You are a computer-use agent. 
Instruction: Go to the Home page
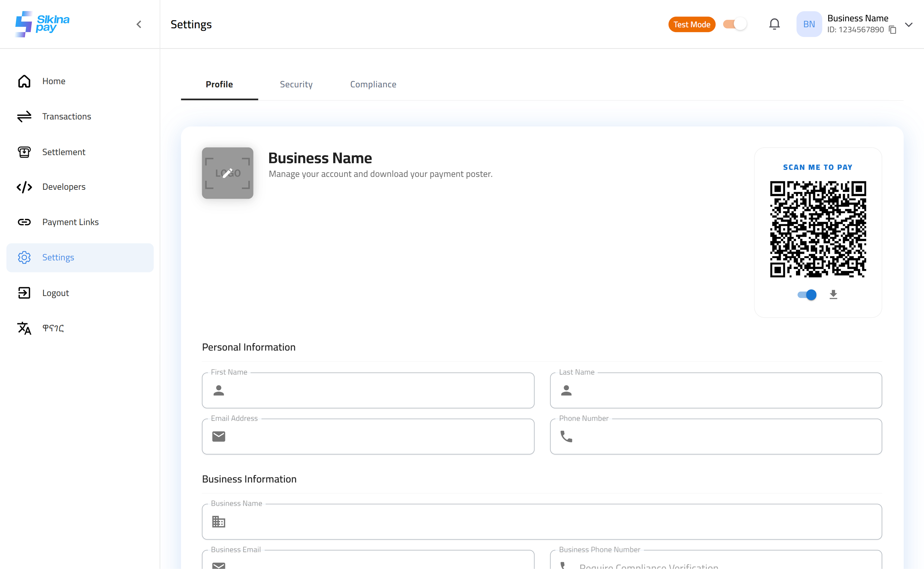coord(54,81)
